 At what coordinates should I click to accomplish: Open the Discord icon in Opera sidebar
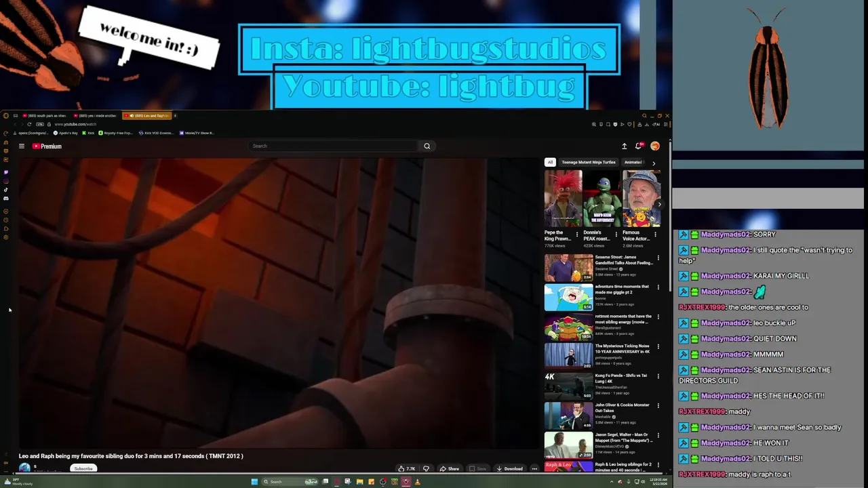coord(6,199)
